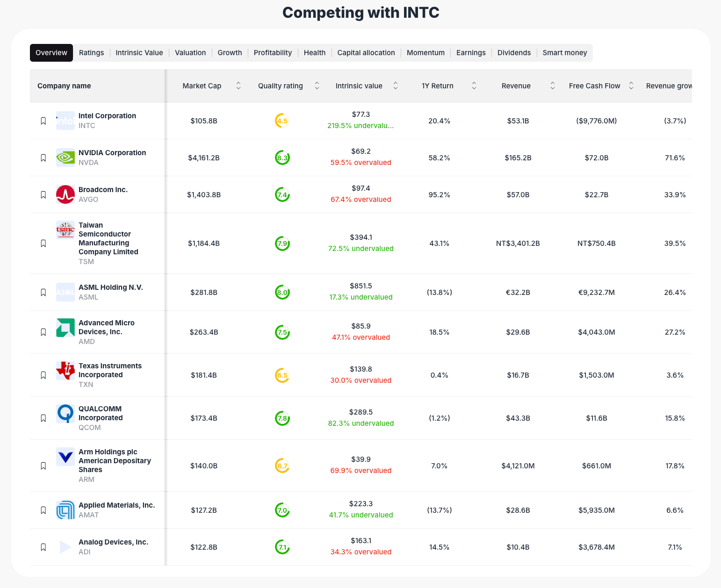Open QUALCOMM Incorporated company link

(101, 413)
